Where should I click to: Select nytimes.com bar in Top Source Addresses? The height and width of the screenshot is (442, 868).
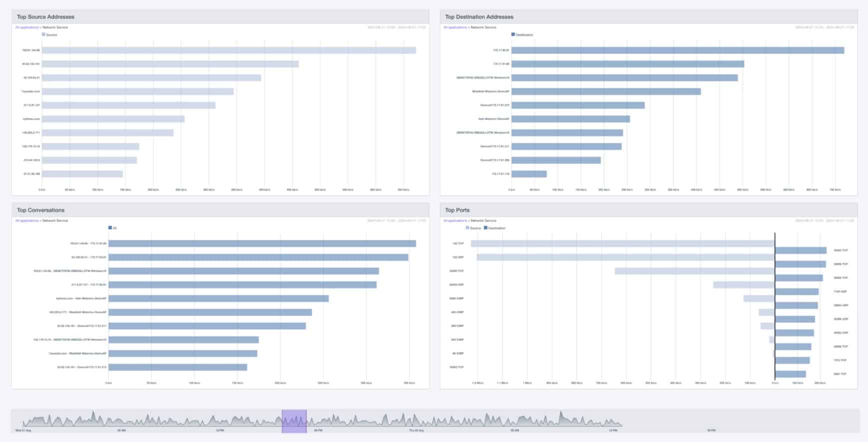pyautogui.click(x=113, y=119)
